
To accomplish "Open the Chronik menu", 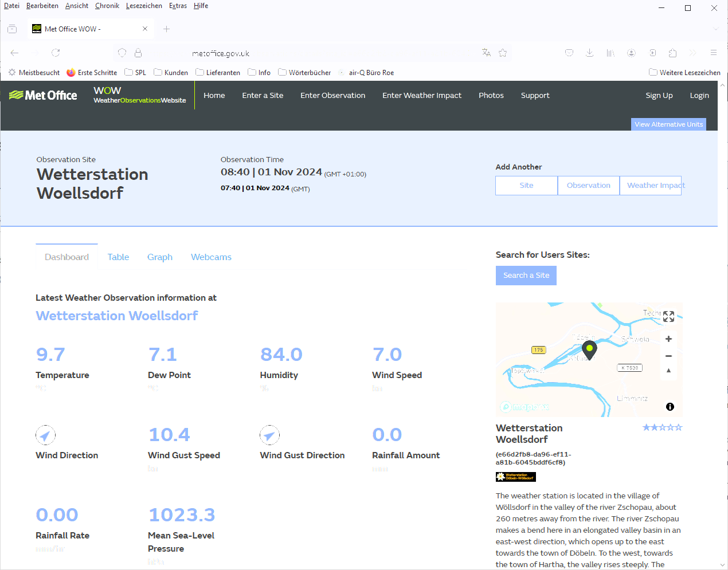I will pos(107,6).
